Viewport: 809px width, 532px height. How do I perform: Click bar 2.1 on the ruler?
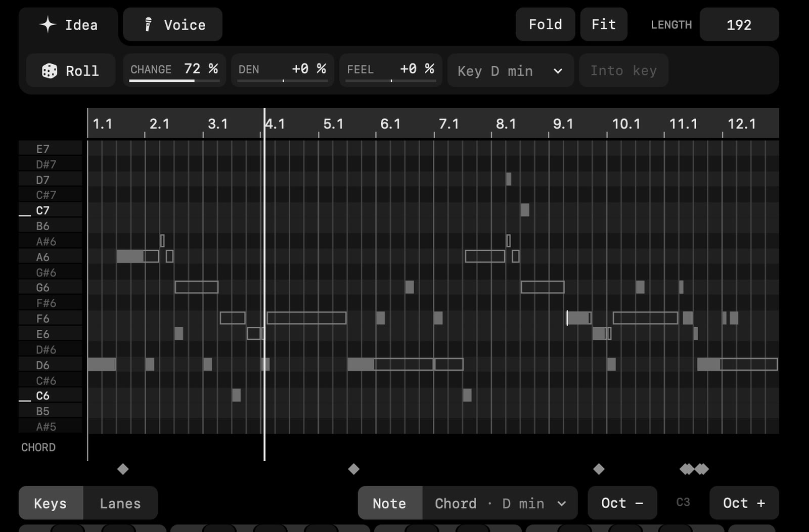(x=160, y=124)
